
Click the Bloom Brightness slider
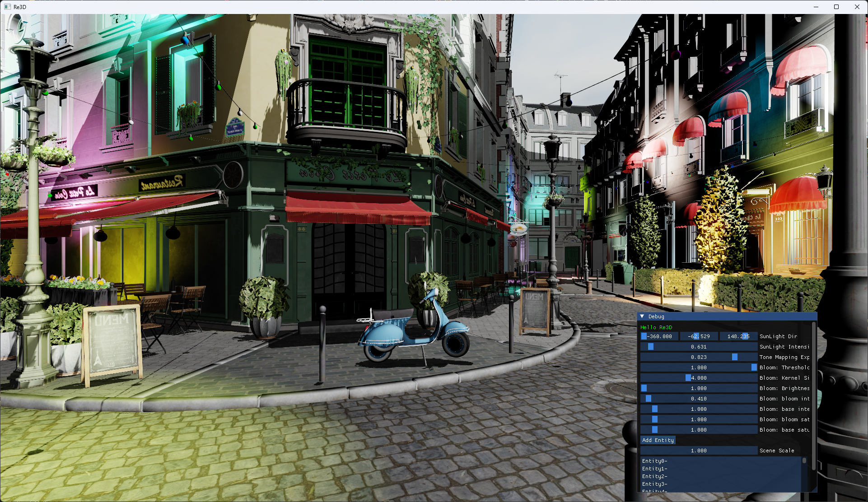699,388
